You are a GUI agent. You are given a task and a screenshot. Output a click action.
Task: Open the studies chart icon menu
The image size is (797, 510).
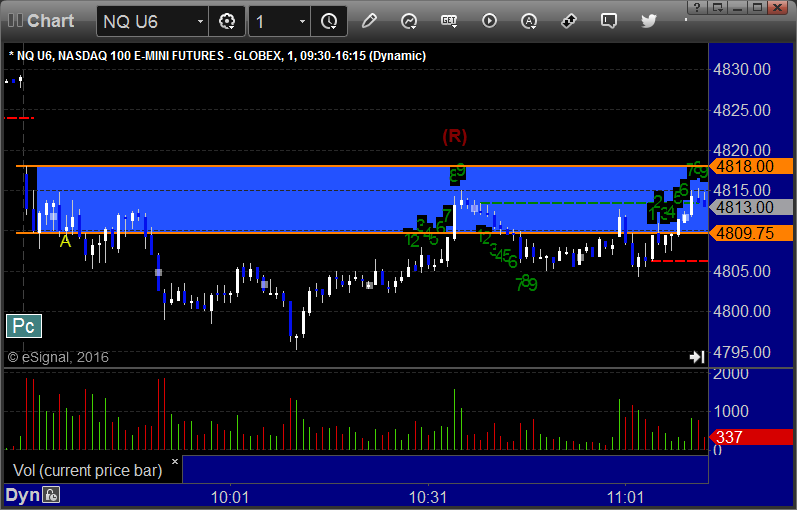pos(409,21)
